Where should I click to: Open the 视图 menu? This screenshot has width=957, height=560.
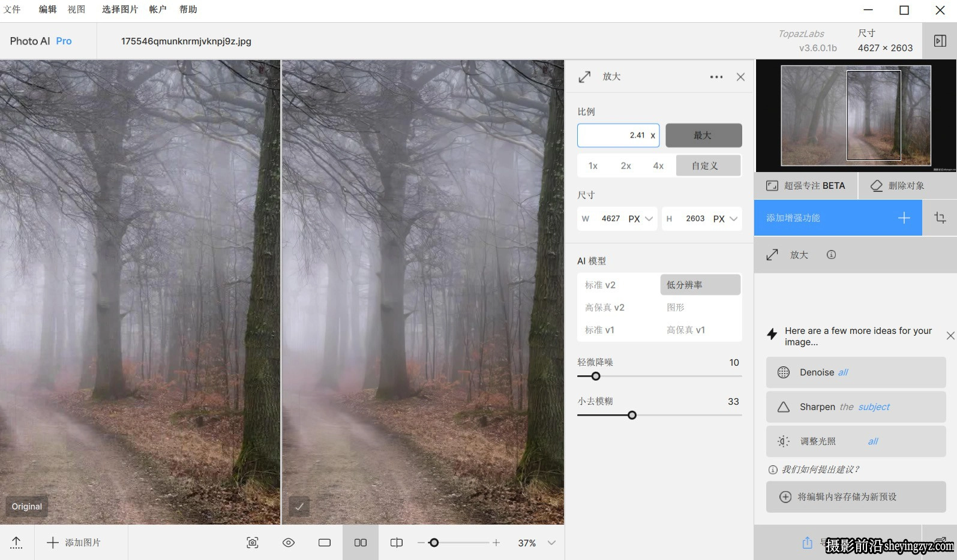pos(77,10)
